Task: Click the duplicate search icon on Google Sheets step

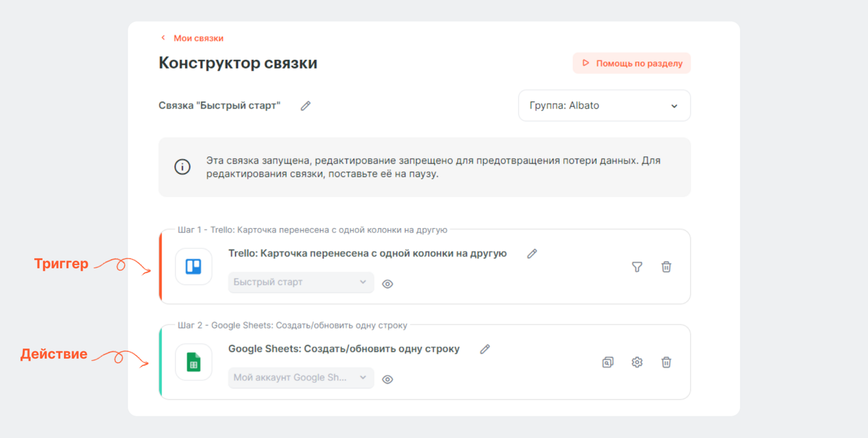Action: click(608, 362)
